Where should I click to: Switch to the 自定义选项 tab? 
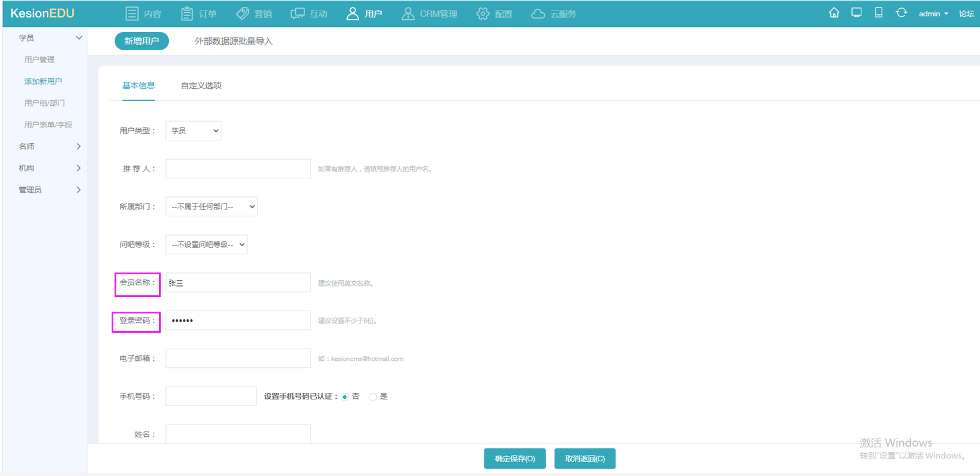tap(201, 85)
